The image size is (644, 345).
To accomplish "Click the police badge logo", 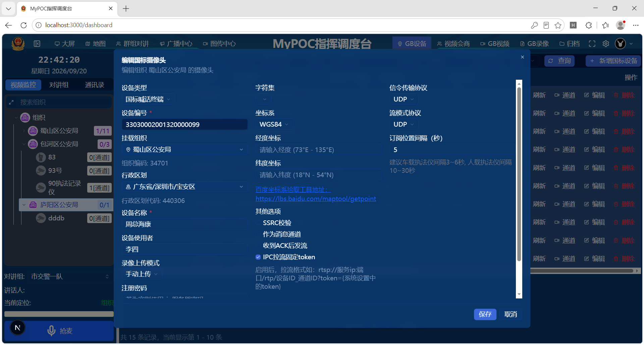I will pos(18,44).
